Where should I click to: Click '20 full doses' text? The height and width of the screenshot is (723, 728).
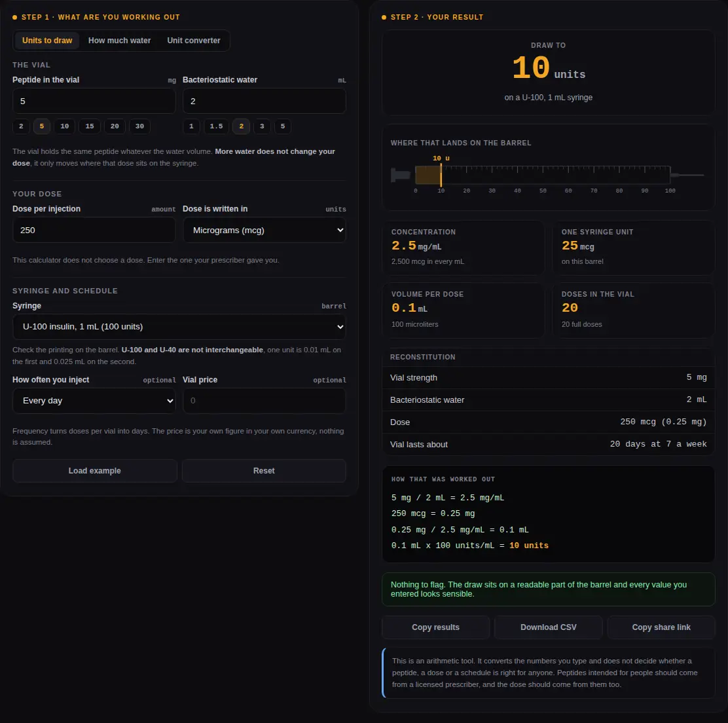[581, 325]
